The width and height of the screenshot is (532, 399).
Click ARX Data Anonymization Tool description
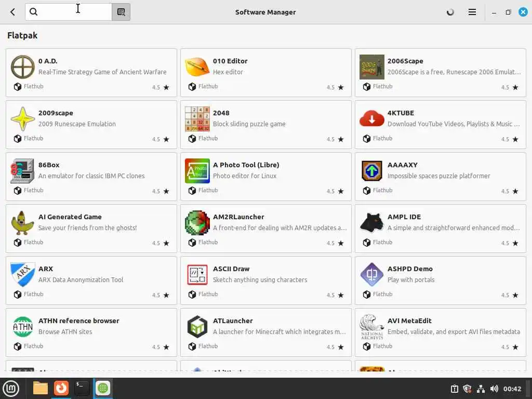click(81, 280)
